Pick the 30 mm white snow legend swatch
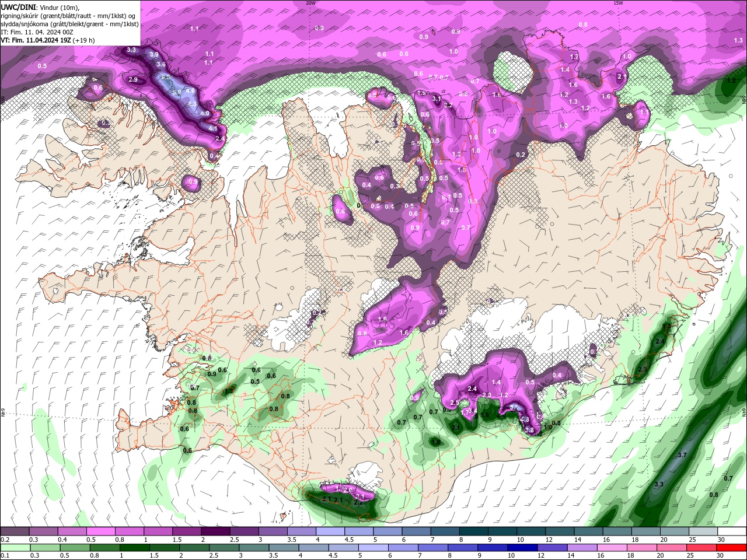Image resolution: width=747 pixels, height=560 pixels. 732,531
